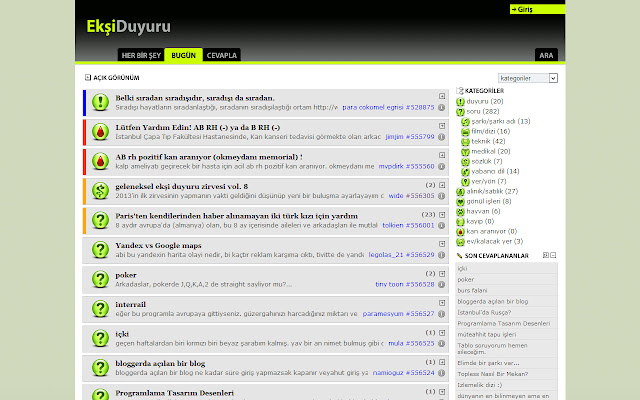Viewport: 640px width, 400px height.
Task: Expand the 'Belki sıradan sıradışıdır' post
Action: [x=442, y=96]
